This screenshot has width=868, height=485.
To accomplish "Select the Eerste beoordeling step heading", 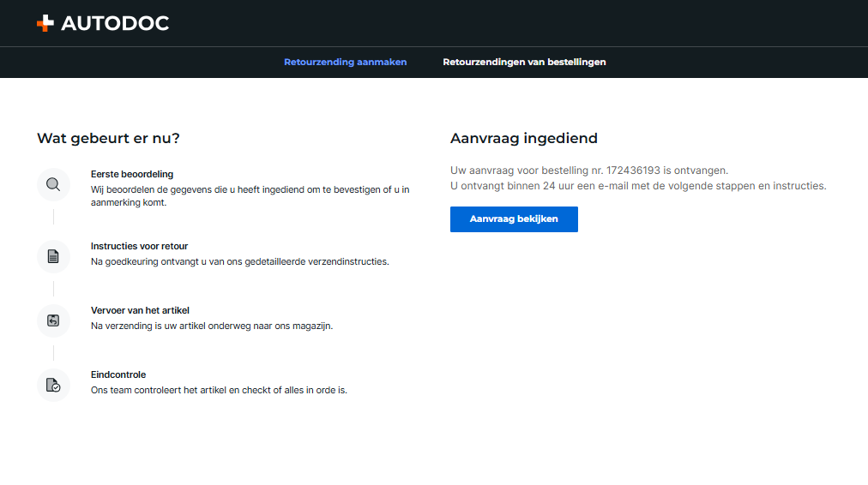I will [x=132, y=174].
